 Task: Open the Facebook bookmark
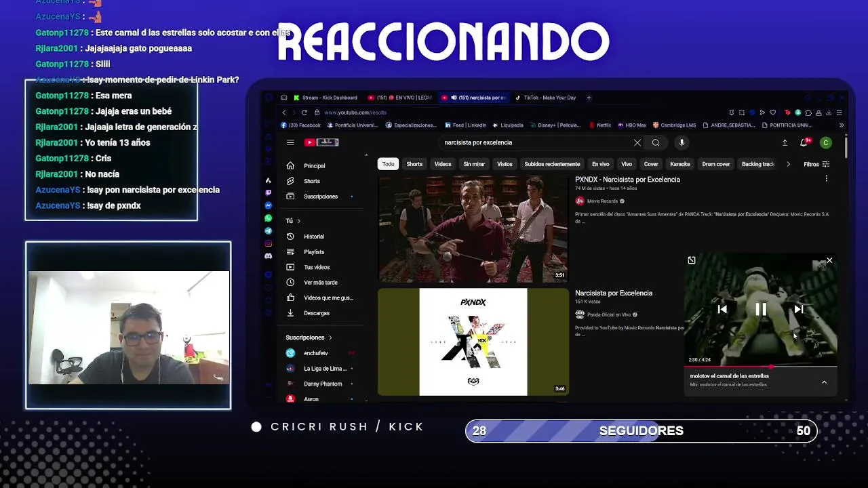300,125
